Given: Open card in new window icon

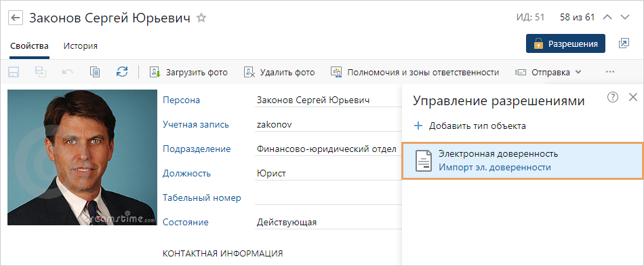Looking at the screenshot, I should click(624, 43).
